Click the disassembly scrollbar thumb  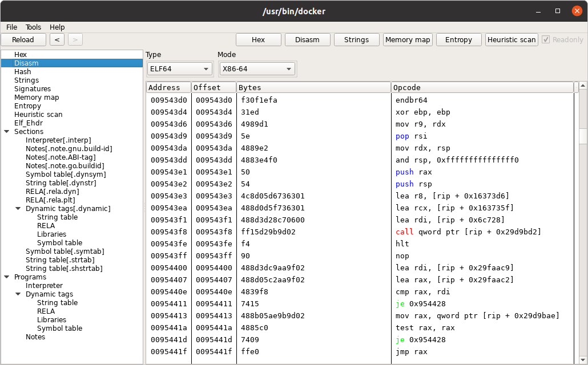pos(583,136)
